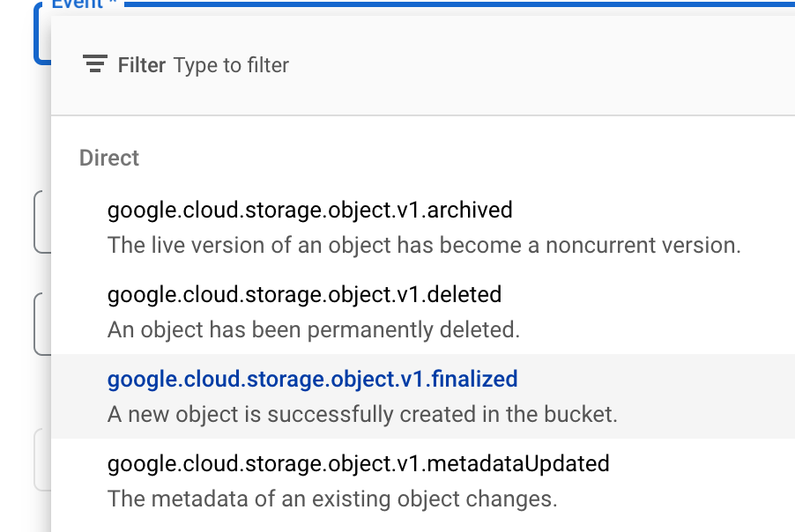
Task: Click 'live version became noncurrent' description
Action: pos(423,245)
